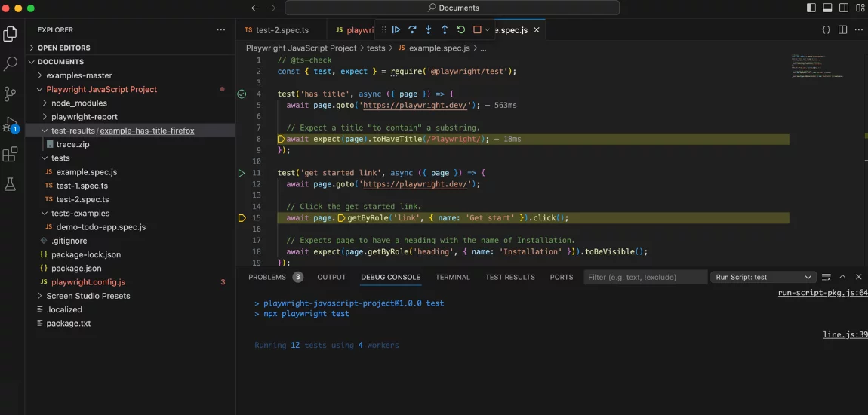Expand the examples-master folder

point(78,75)
